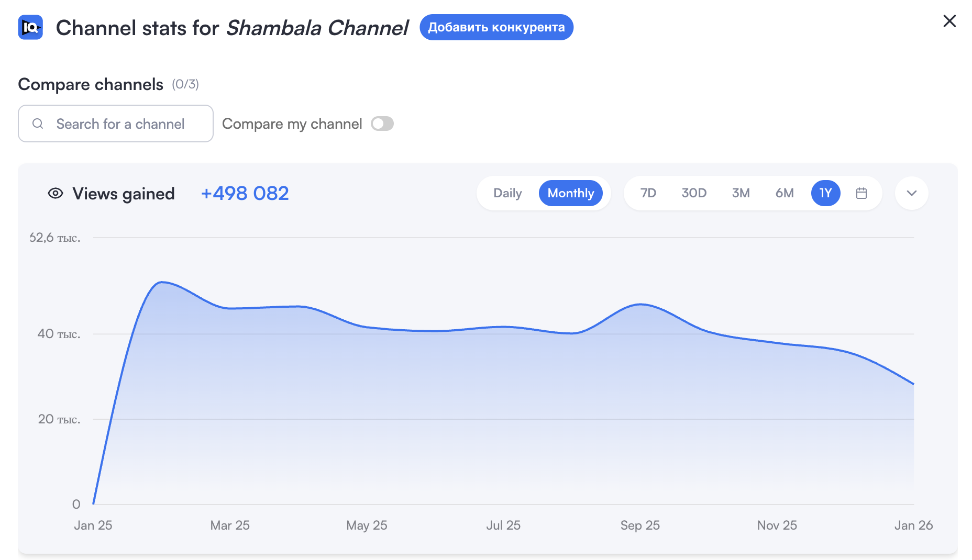
Task: Switch the chart to Daily view
Action: point(507,193)
